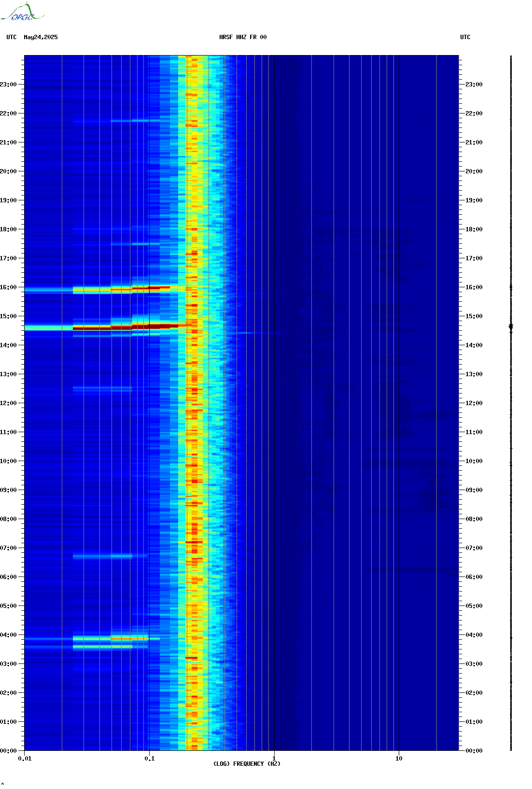Click the 07:00 label on right axis
The image size is (532, 789).
pos(474,548)
